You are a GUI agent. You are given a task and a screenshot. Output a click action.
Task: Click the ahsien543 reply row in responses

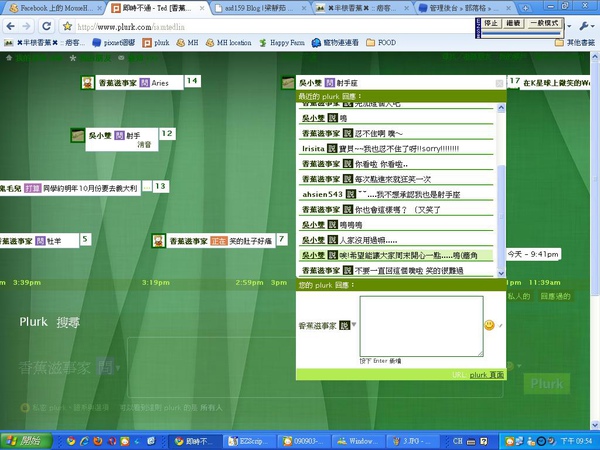pyautogui.click(x=396, y=194)
